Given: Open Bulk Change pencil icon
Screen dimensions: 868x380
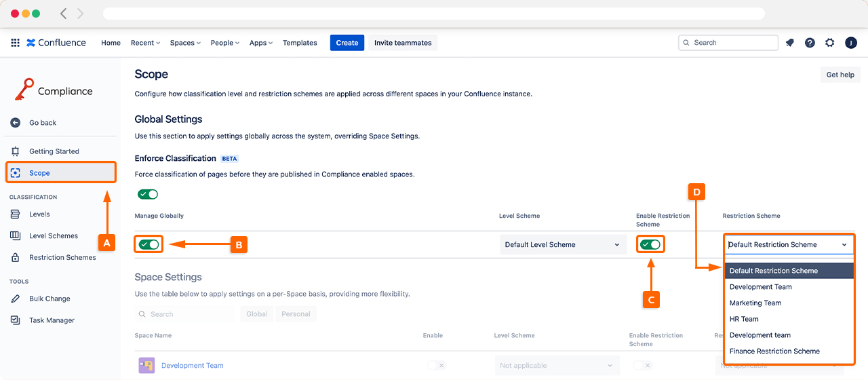Looking at the screenshot, I should tap(16, 299).
